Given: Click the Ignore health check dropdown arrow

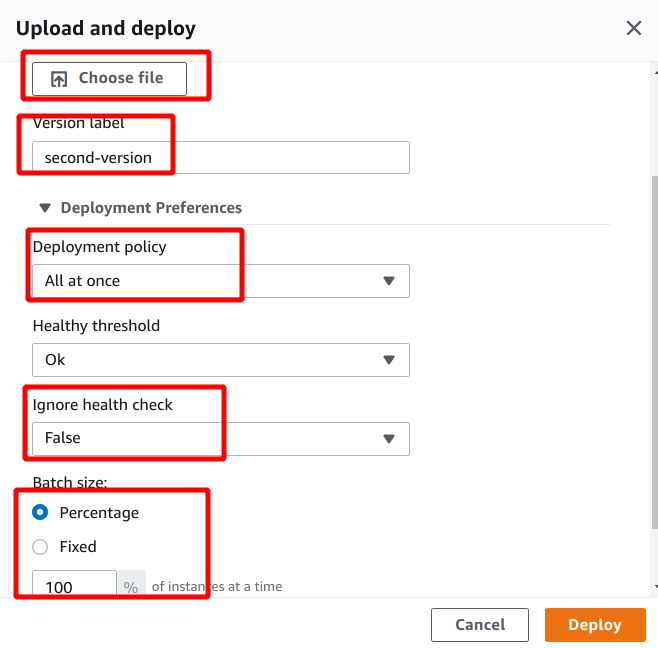Looking at the screenshot, I should (389, 439).
